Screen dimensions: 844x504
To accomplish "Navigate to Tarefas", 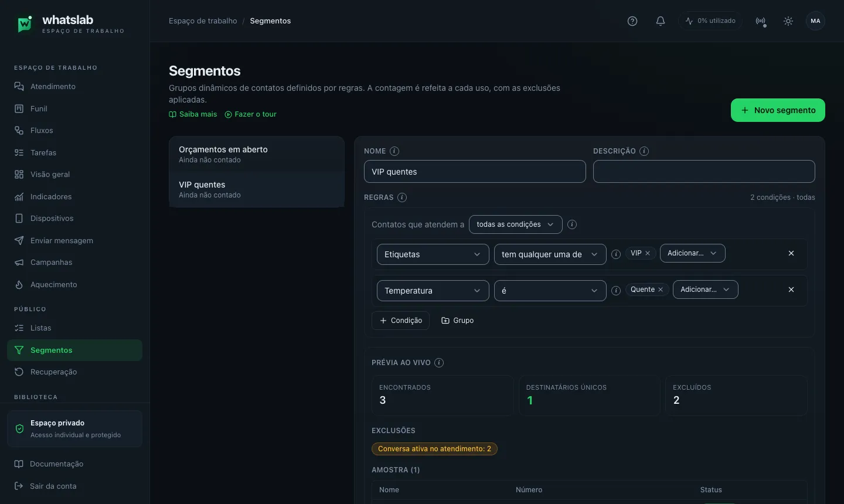I will [74, 153].
